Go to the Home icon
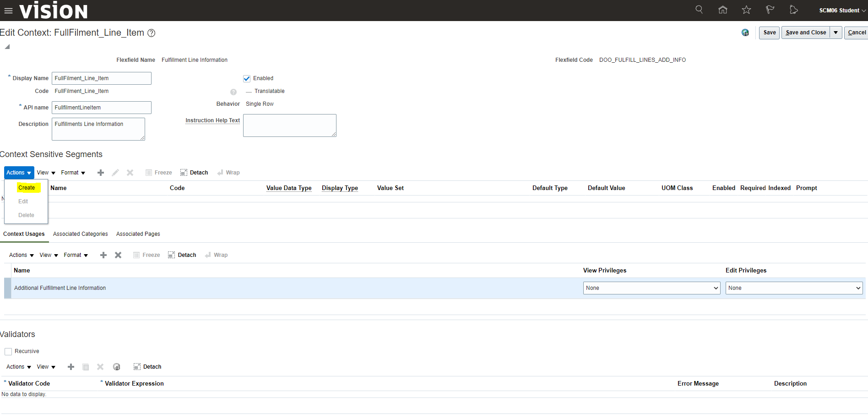 click(723, 10)
